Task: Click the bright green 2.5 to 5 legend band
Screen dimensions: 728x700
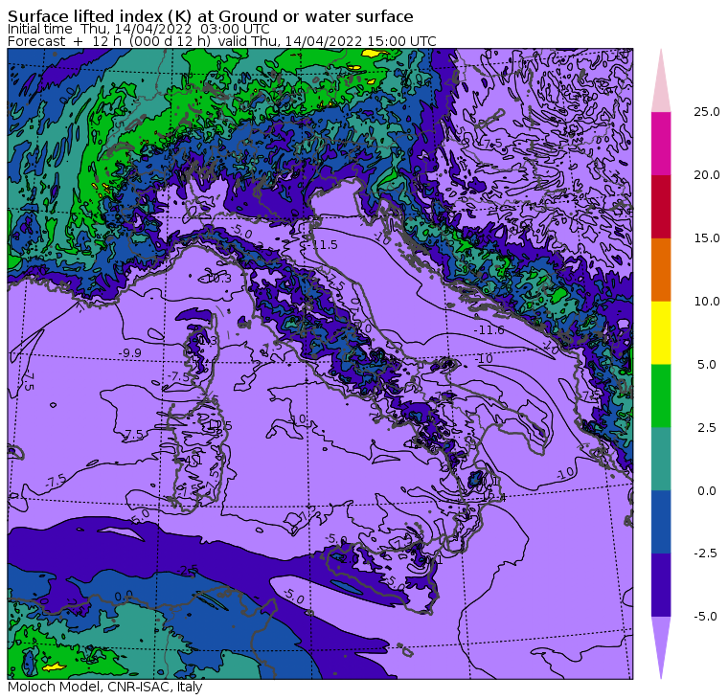Action: 661,395
